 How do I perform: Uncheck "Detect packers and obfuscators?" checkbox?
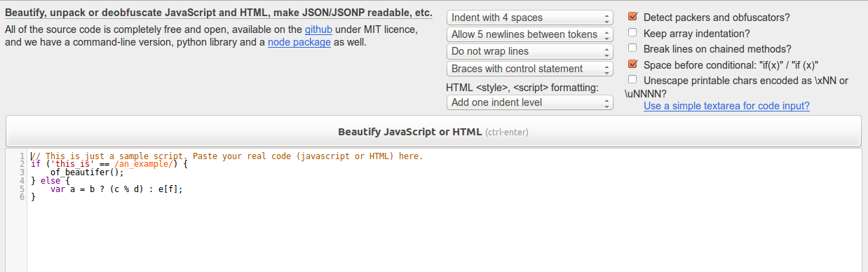tap(632, 16)
